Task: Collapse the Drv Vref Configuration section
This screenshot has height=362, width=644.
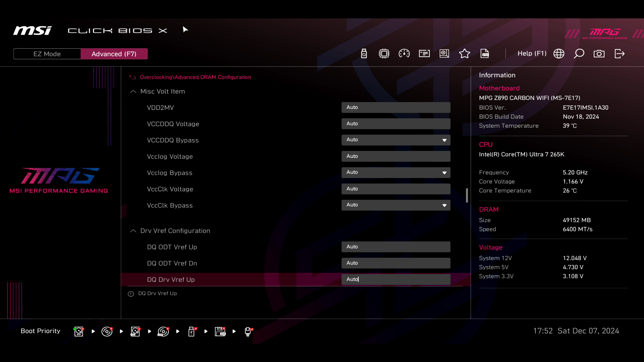Action: (x=133, y=231)
